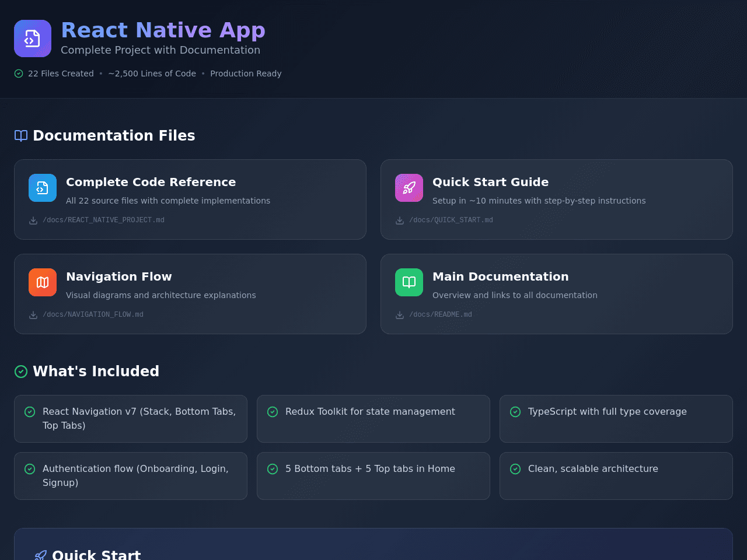Click the /docs/README.md file path
The image size is (747, 560).
point(441,315)
